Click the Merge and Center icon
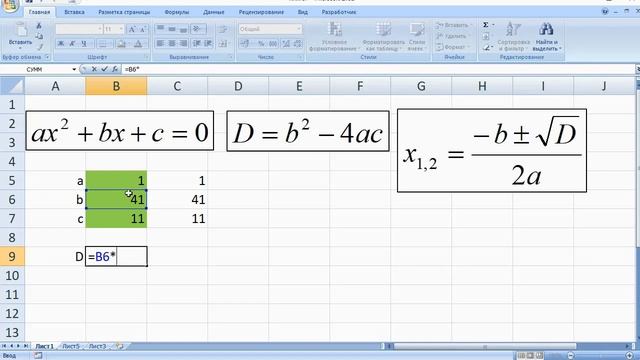The height and width of the screenshot is (360, 640). [223, 43]
